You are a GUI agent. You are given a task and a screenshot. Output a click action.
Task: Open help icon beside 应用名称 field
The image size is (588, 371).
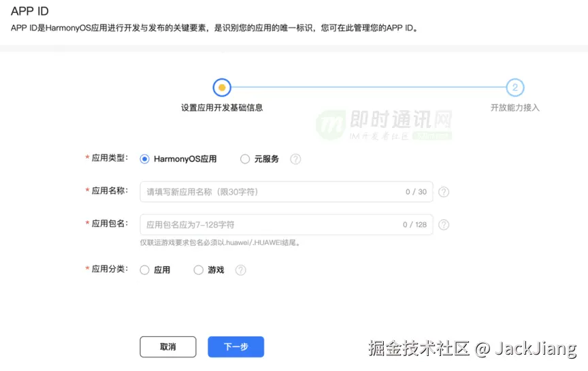tap(444, 192)
